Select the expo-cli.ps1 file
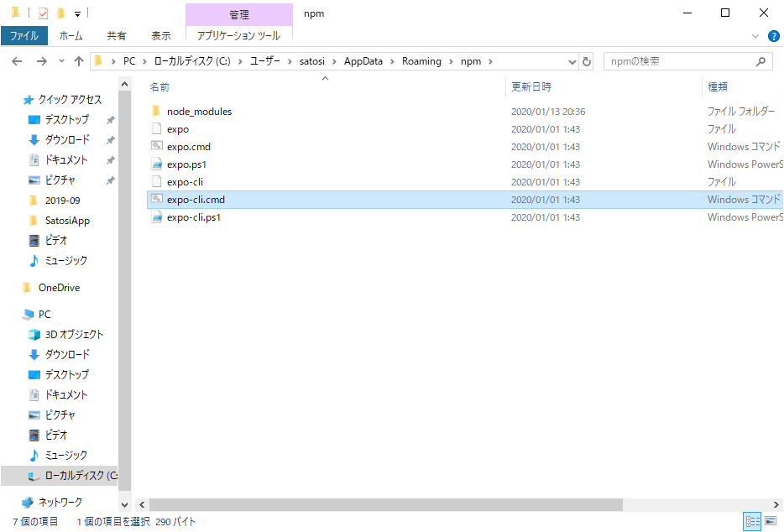 [x=194, y=217]
